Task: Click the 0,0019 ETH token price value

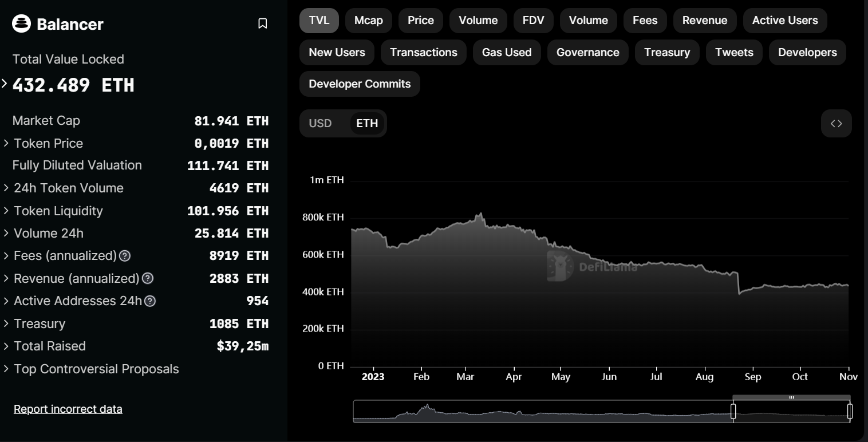Action: (231, 144)
